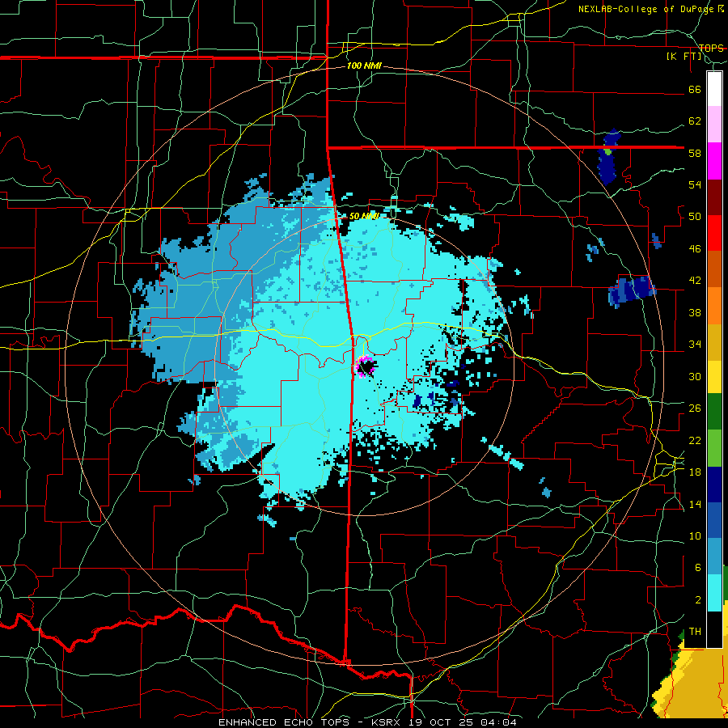Image resolution: width=728 pixels, height=728 pixels.
Task: Click the magenta-ringed KSRX radar site marker
Action: point(365,366)
